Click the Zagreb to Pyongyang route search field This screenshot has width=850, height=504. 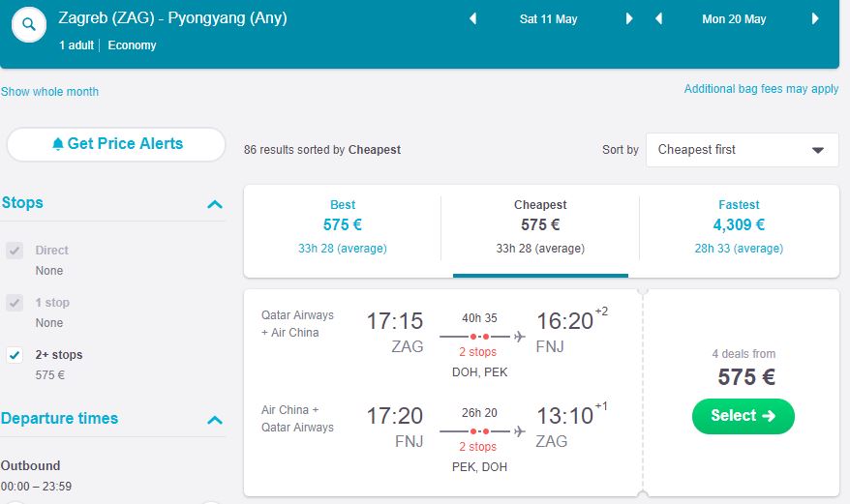[x=172, y=18]
